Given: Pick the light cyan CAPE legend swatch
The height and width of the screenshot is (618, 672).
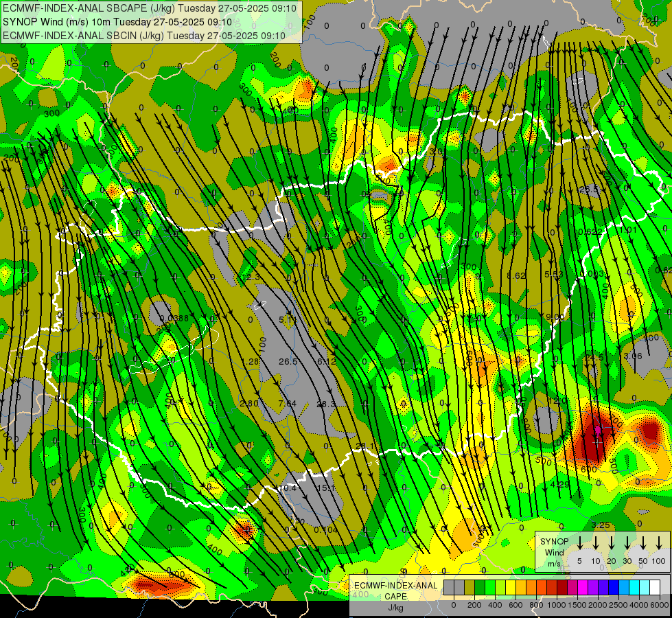Looking at the screenshot, I should click(645, 587).
